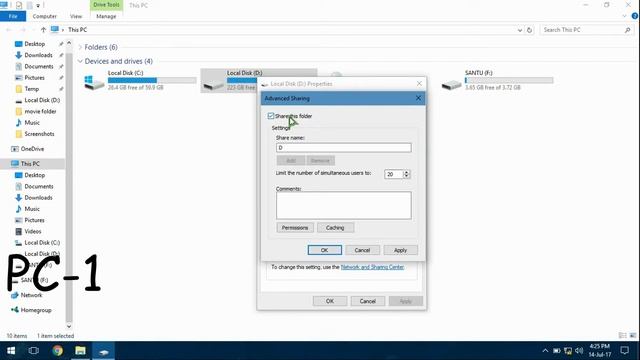Edit the Share name field
The image size is (640, 360).
(x=344, y=148)
